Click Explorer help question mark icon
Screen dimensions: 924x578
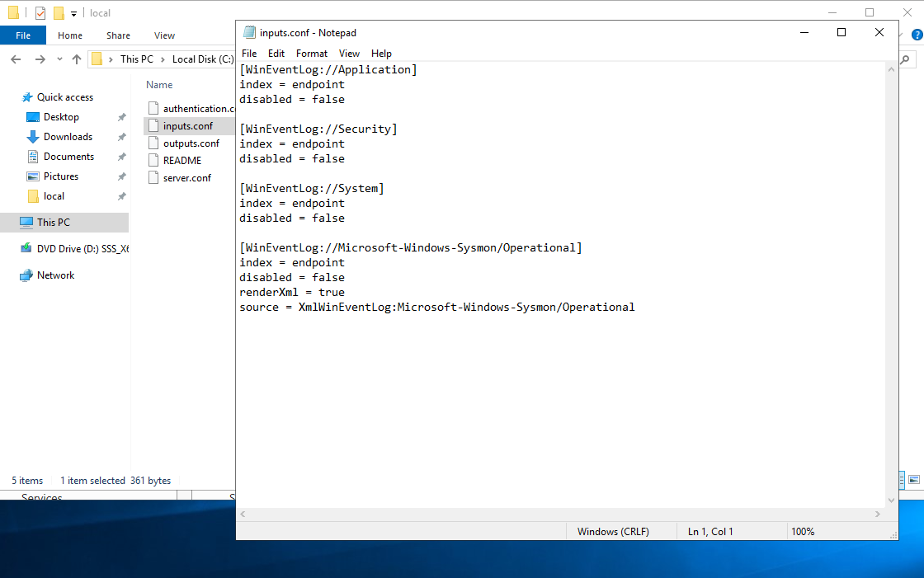tap(917, 35)
